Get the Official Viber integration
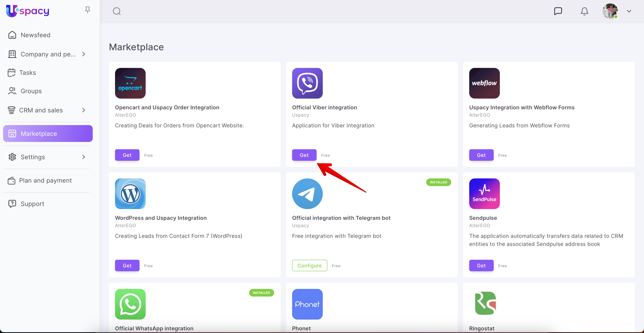The image size is (644, 333). [x=304, y=155]
